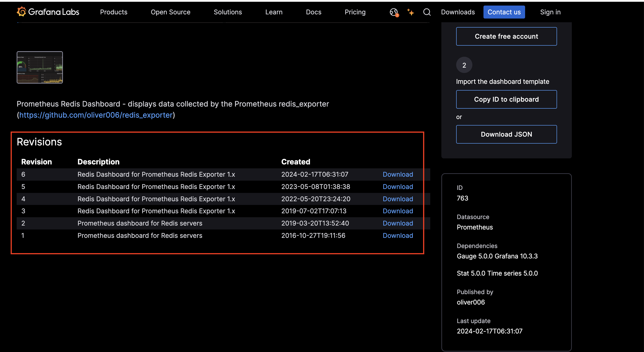Open the Open Source menu
The height and width of the screenshot is (352, 644).
(170, 12)
